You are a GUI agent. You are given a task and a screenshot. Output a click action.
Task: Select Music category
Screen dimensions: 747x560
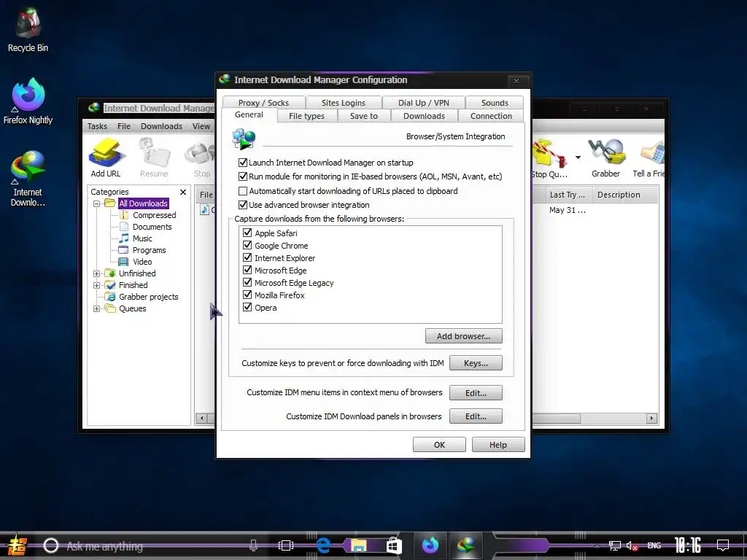142,238
